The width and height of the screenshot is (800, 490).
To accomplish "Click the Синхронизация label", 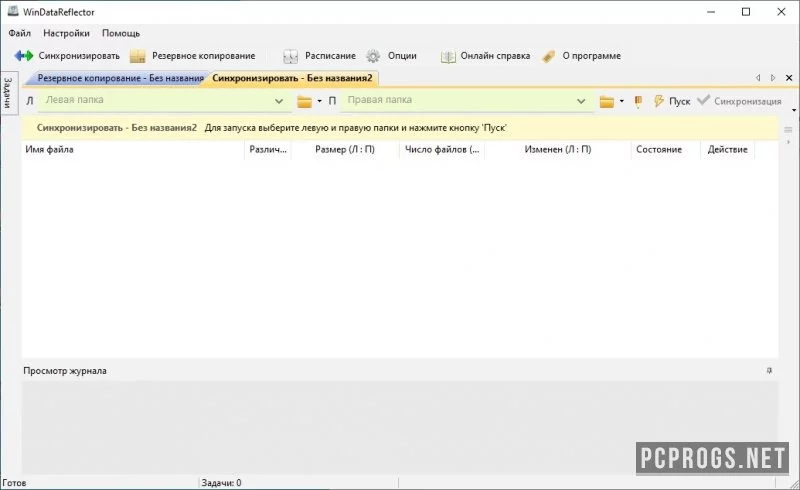I will tap(747, 101).
